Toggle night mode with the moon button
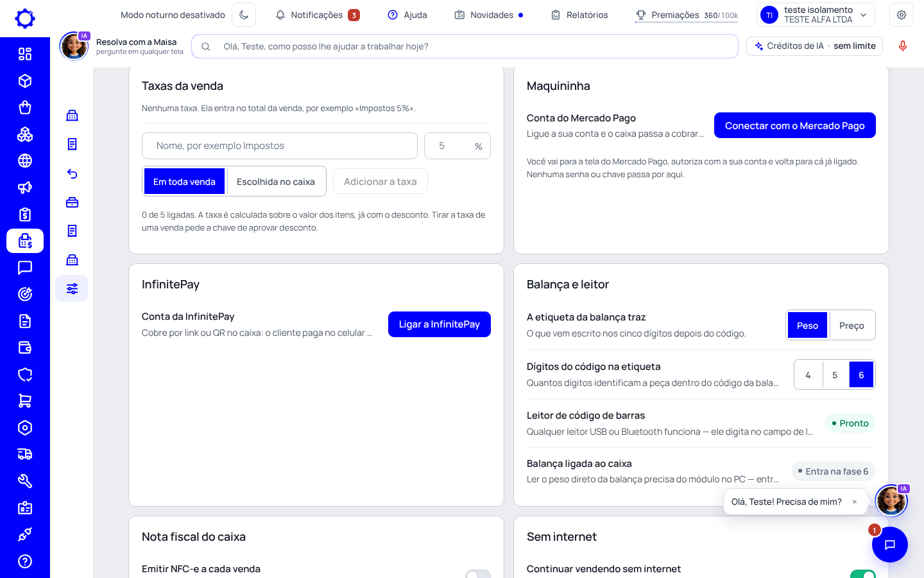The height and width of the screenshot is (578, 924). [244, 15]
